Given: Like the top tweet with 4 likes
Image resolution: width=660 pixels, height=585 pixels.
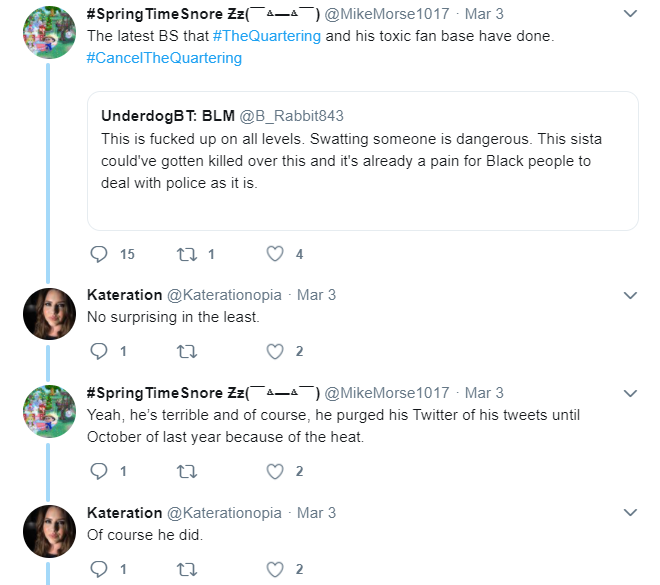Looking at the screenshot, I should [x=275, y=254].
